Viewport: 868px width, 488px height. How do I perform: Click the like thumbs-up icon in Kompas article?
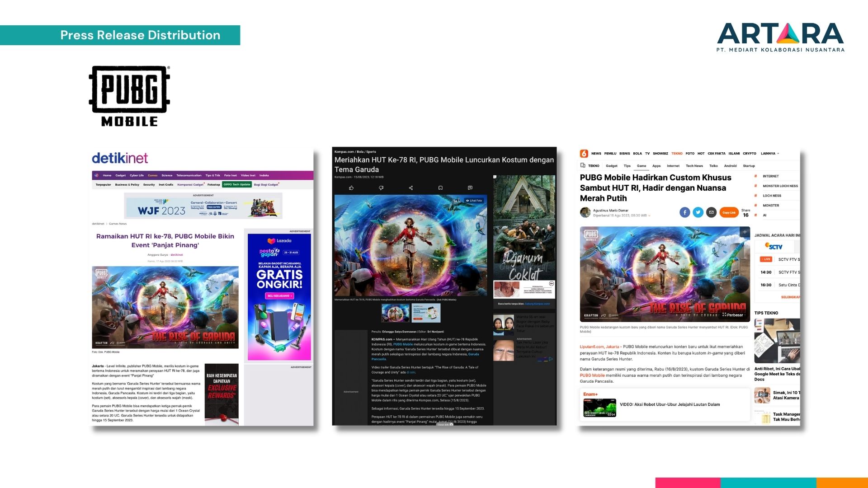tap(351, 188)
